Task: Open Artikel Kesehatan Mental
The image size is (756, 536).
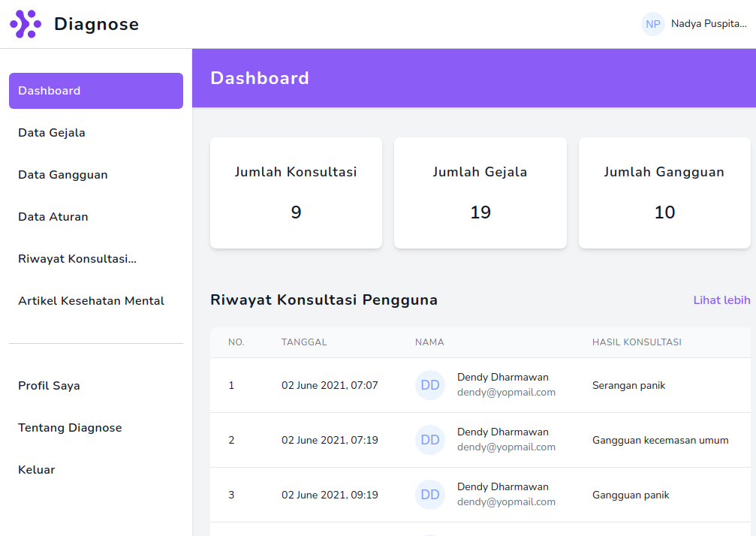Action: pyautogui.click(x=91, y=301)
